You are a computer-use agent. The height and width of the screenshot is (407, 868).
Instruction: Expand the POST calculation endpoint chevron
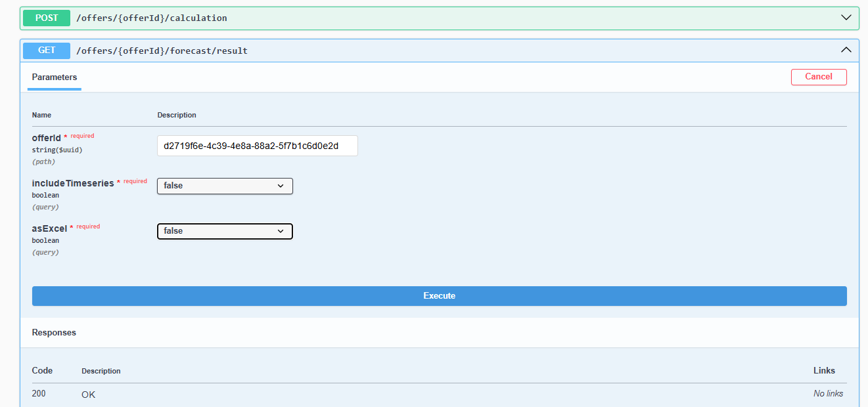pos(846,18)
